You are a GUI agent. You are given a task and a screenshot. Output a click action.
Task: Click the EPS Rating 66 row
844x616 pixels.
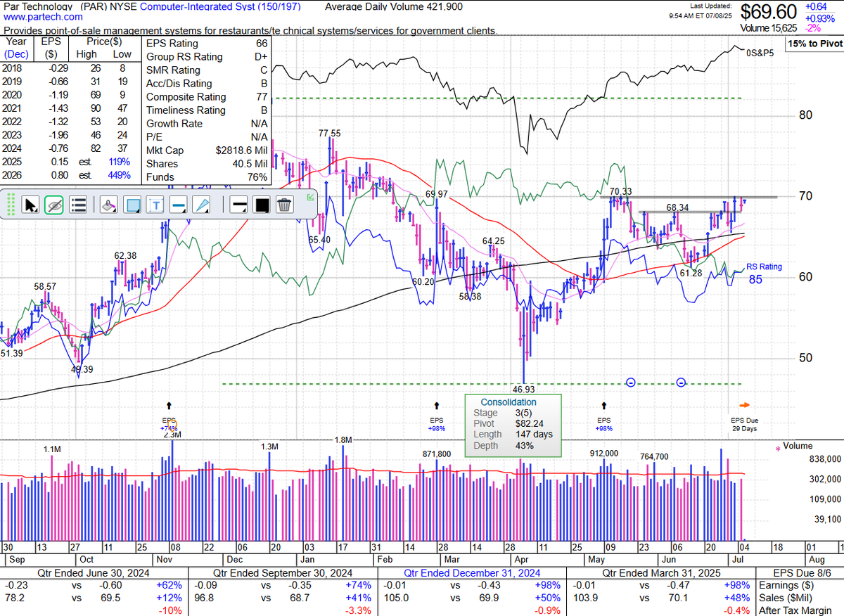(207, 43)
